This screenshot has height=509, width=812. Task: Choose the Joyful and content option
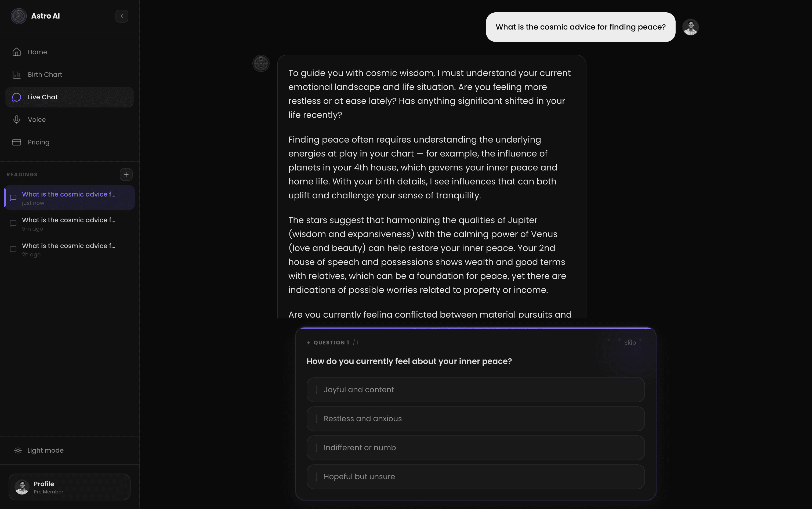pyautogui.click(x=475, y=390)
